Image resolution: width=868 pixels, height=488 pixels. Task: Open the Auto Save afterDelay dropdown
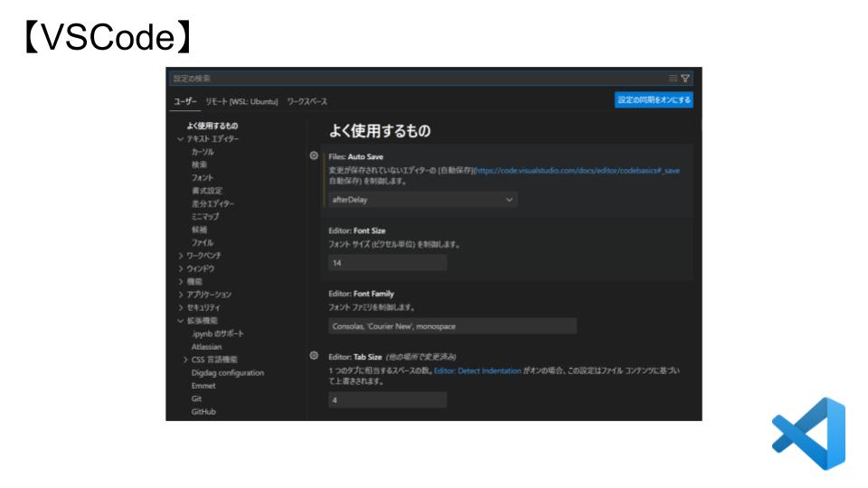click(420, 199)
